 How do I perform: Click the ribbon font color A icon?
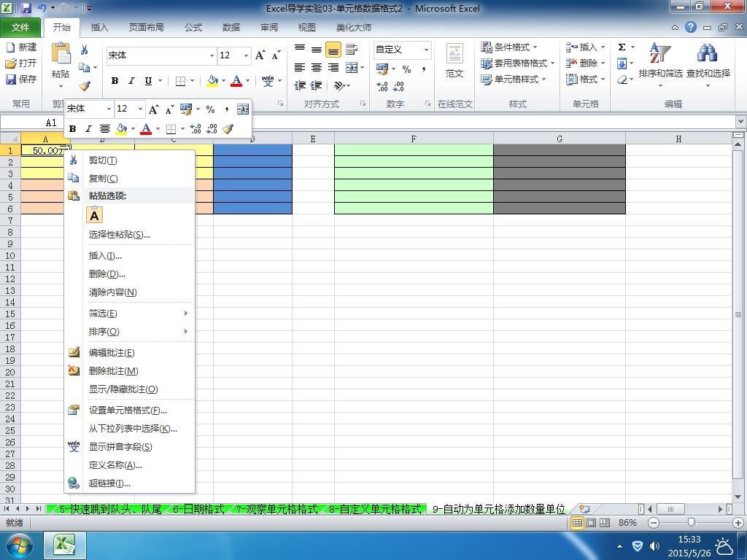[x=236, y=80]
